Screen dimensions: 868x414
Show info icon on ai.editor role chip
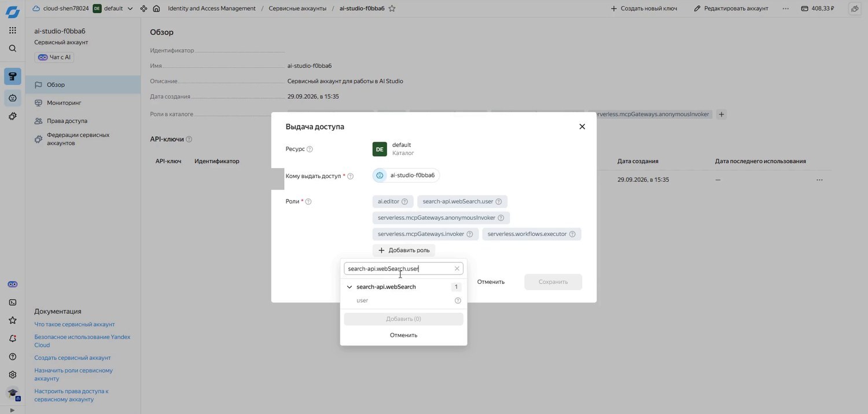pyautogui.click(x=404, y=202)
